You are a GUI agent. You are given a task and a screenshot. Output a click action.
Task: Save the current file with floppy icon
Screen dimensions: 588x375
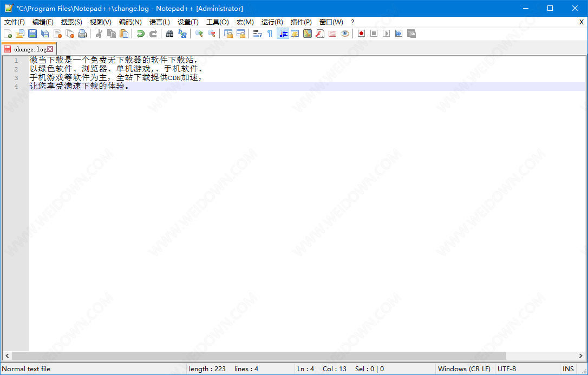pos(32,34)
